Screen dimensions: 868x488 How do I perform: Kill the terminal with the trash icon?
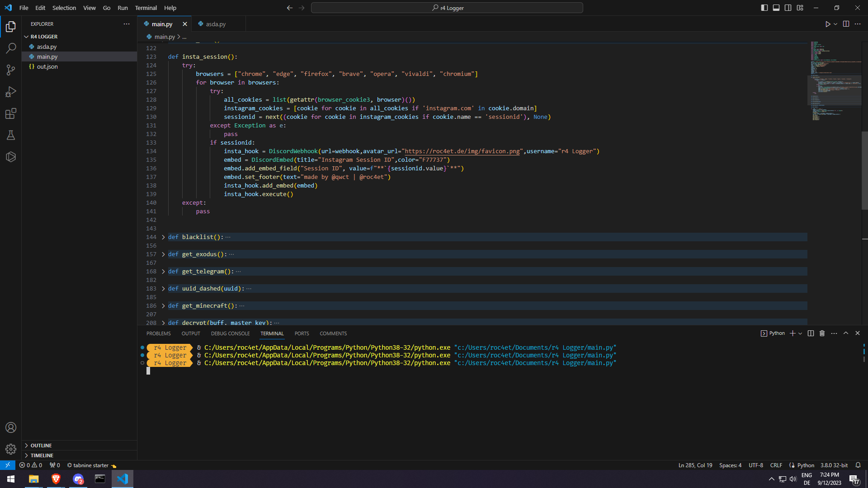pyautogui.click(x=822, y=333)
